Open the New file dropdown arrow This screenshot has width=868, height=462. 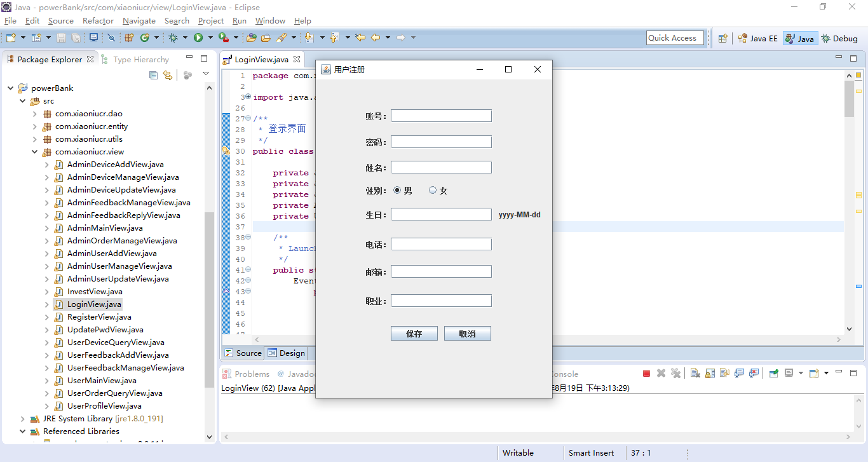click(x=24, y=37)
